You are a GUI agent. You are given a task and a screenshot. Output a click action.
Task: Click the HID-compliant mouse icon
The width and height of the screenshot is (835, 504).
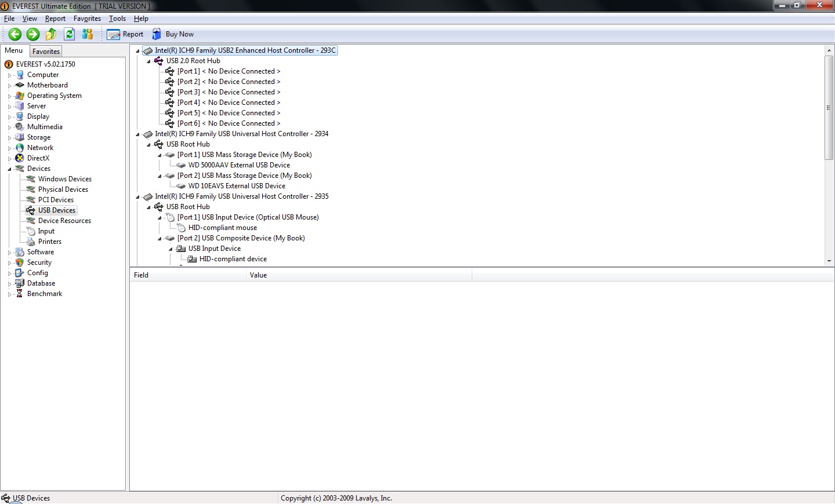(x=181, y=228)
